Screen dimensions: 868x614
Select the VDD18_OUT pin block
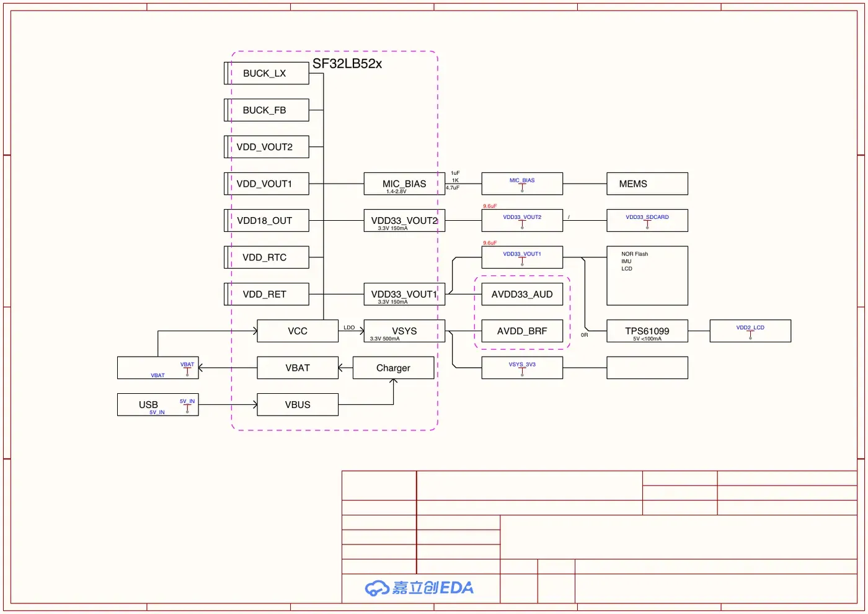click(267, 221)
